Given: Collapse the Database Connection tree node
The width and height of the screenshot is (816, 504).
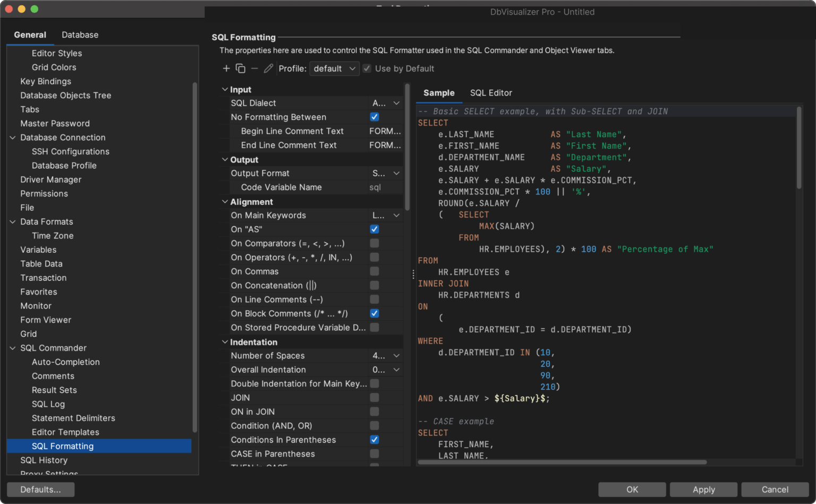Looking at the screenshot, I should [12, 137].
